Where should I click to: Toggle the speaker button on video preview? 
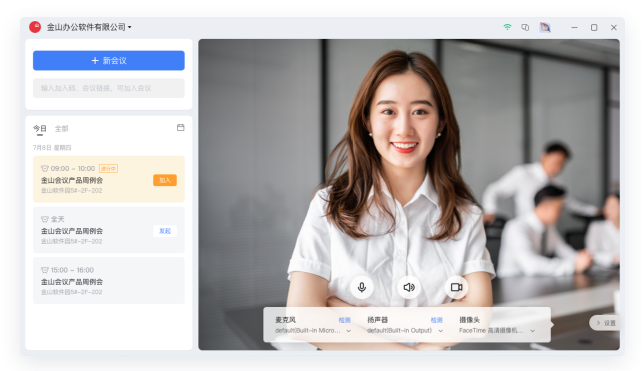point(409,287)
